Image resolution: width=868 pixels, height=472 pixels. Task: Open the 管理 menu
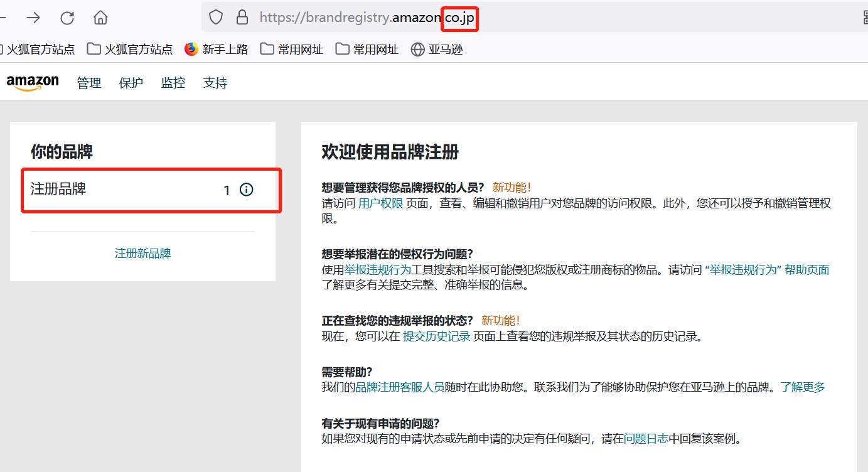coord(89,83)
